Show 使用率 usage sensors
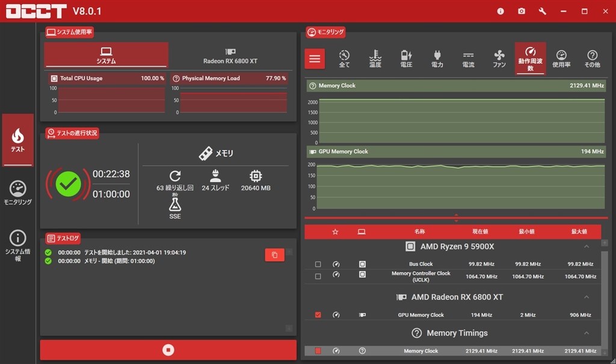 point(561,58)
